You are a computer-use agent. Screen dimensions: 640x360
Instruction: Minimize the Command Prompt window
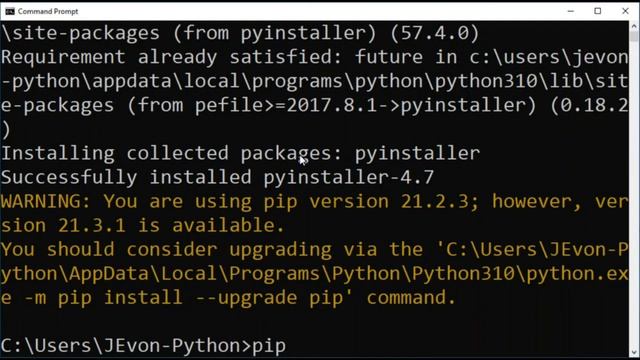[571, 11]
